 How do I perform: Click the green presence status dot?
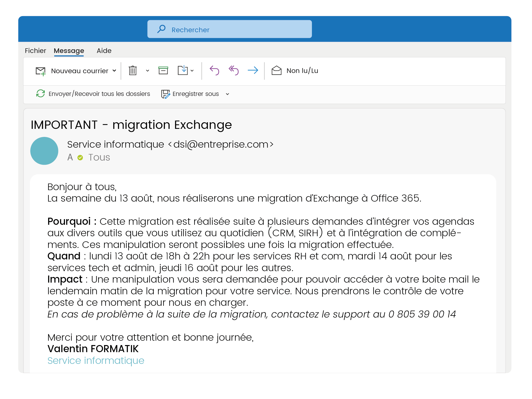coord(80,158)
